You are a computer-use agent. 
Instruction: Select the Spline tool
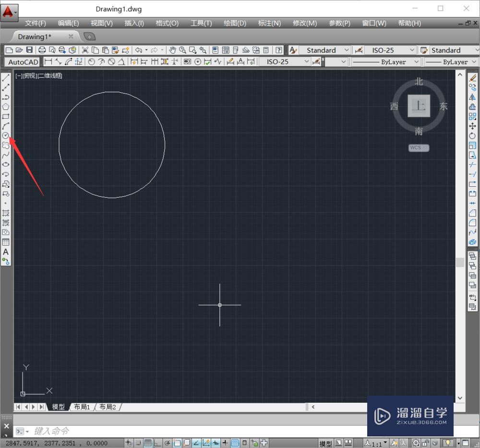[6, 156]
